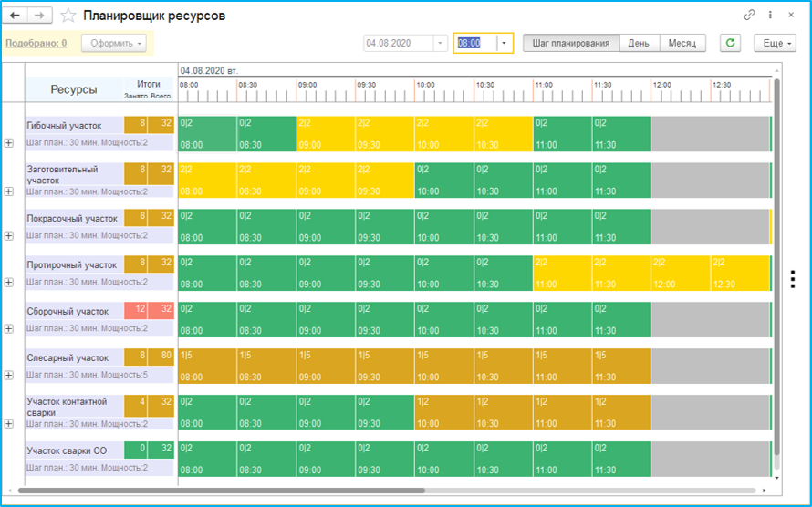This screenshot has height=507, width=812.
Task: Select the Протирочный участок resource name
Action: [x=72, y=264]
